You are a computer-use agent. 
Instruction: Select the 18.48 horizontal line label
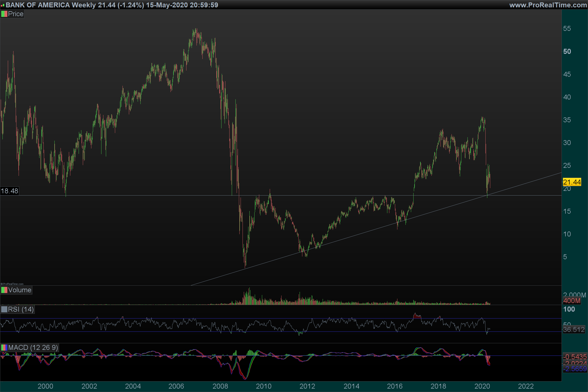pyautogui.click(x=10, y=191)
